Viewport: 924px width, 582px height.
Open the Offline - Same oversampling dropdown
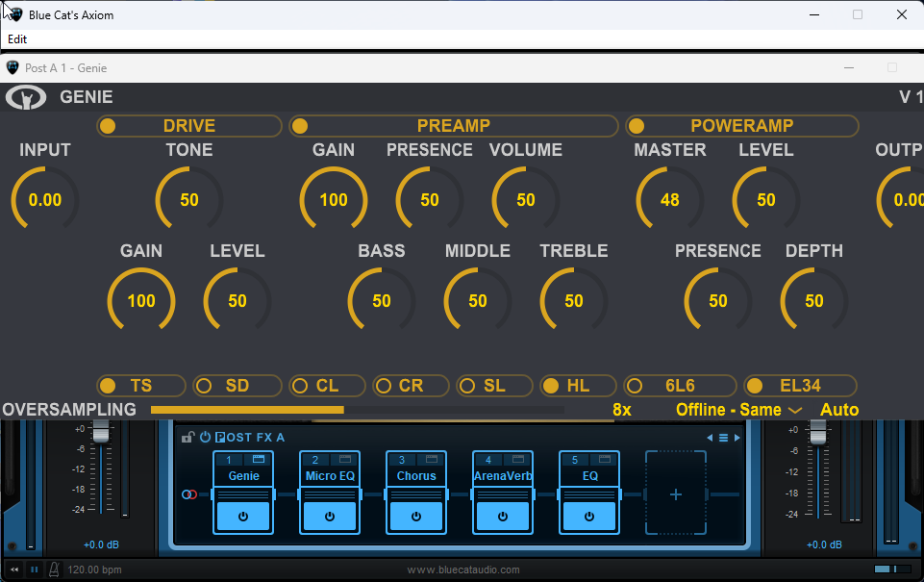(x=739, y=410)
